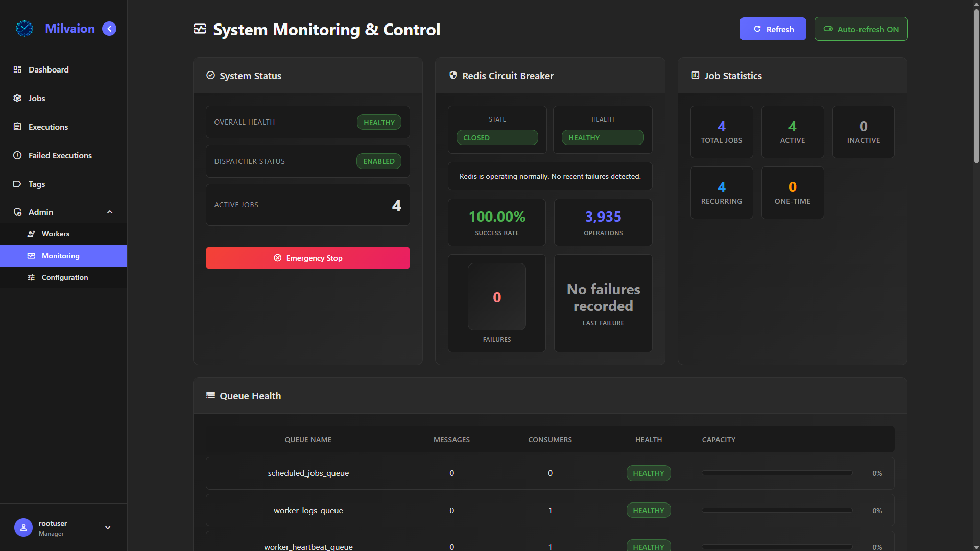Toggle the Auto-refresh ON switch
Image resolution: width=980 pixels, height=551 pixels.
click(861, 29)
